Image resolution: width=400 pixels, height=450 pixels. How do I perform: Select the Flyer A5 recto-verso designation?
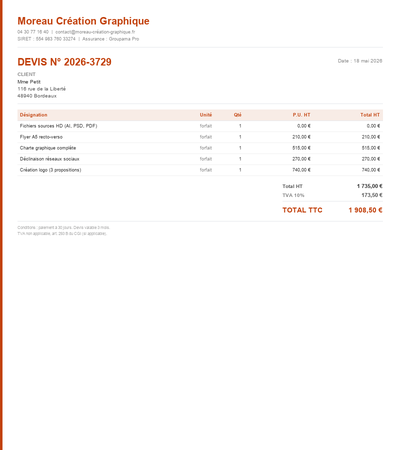(41, 137)
